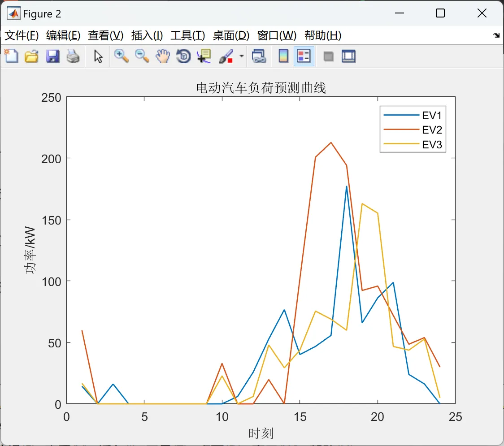Open the 桌面(D) menu
Viewport: 504px width, 446px height.
coord(231,35)
